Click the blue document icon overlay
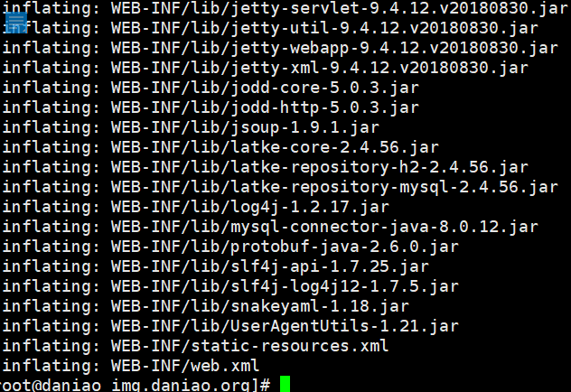 click(16, 23)
